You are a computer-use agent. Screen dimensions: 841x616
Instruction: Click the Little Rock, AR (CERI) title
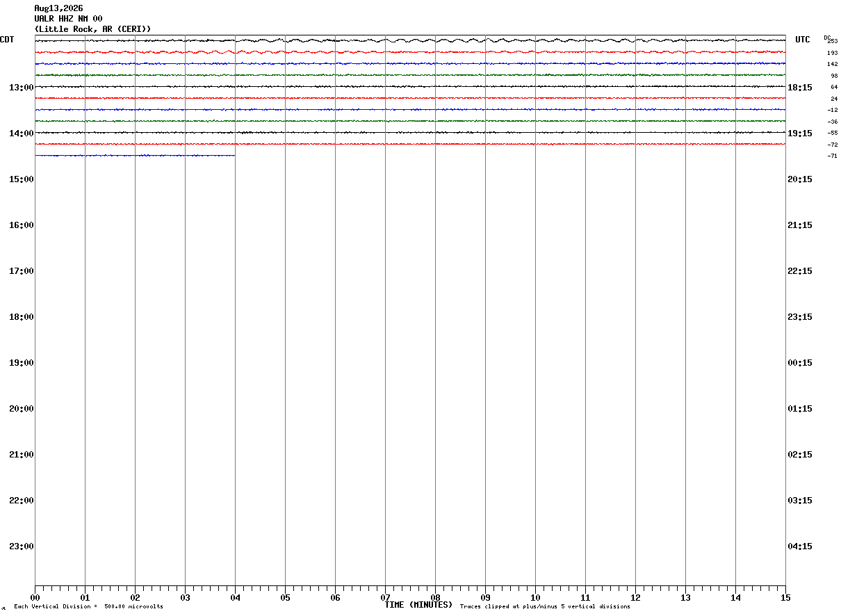pyautogui.click(x=92, y=29)
